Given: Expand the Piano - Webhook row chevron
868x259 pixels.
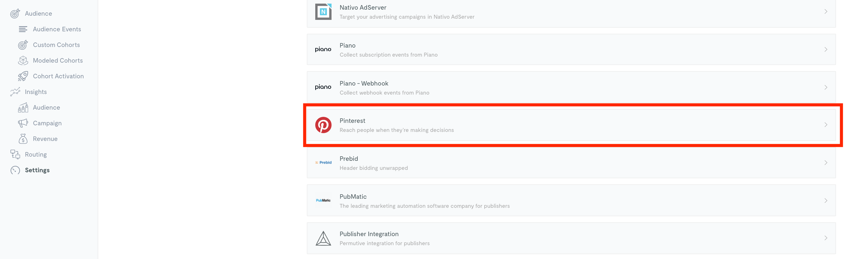Looking at the screenshot, I should tap(826, 88).
